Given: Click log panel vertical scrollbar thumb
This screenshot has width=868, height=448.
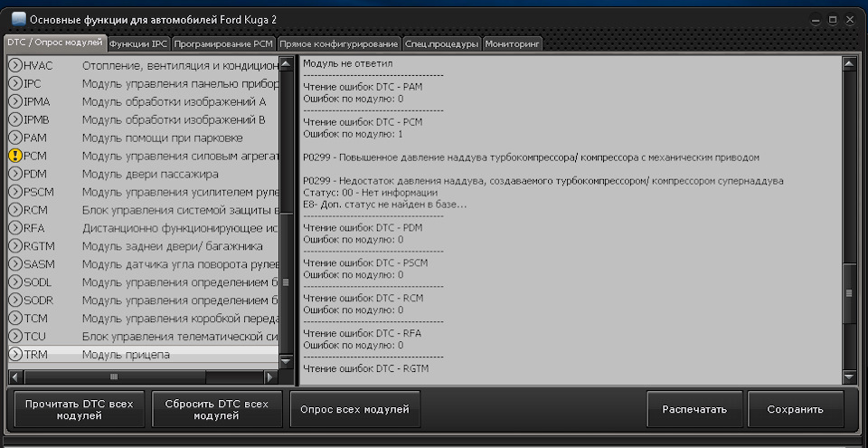Looking at the screenshot, I should (x=849, y=293).
